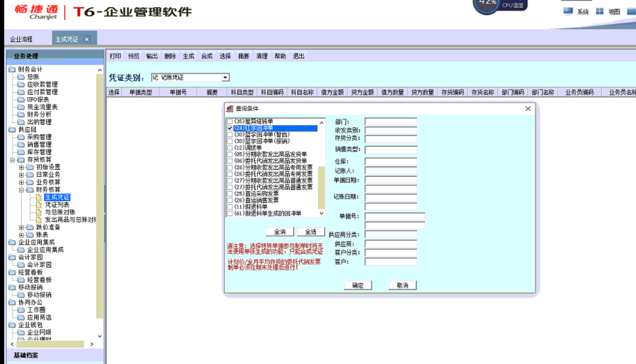The width and height of the screenshot is (636, 364).
Task: Click the 全选 button
Action: tap(311, 232)
